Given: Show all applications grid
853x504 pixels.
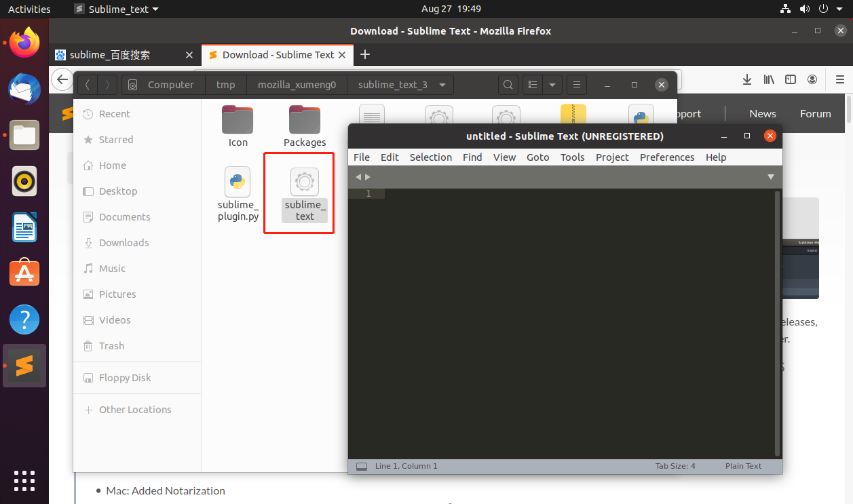Looking at the screenshot, I should click(x=24, y=480).
